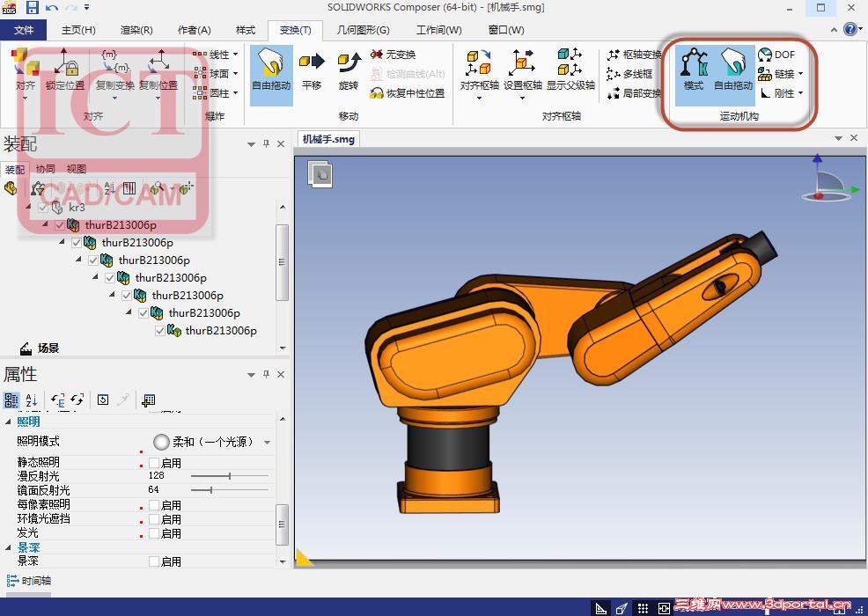Collapse the 照明 property section
Screen dimensions: 868x616
8,422
